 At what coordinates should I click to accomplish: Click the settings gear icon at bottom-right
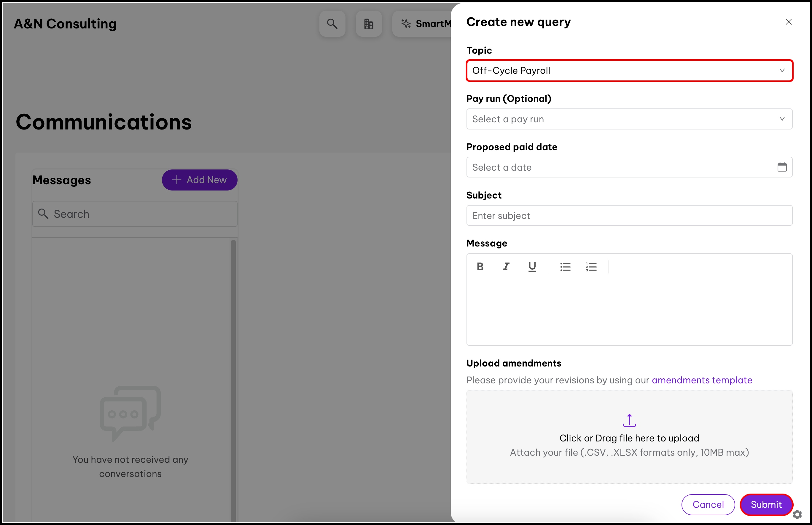tap(797, 514)
